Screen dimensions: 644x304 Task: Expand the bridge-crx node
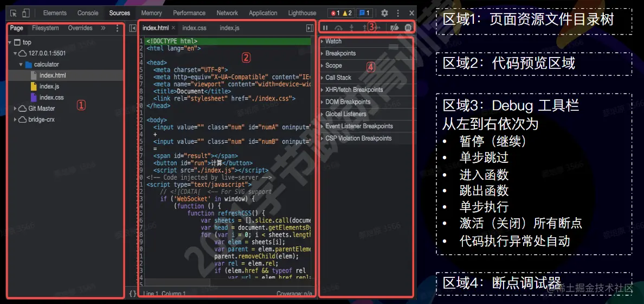15,120
